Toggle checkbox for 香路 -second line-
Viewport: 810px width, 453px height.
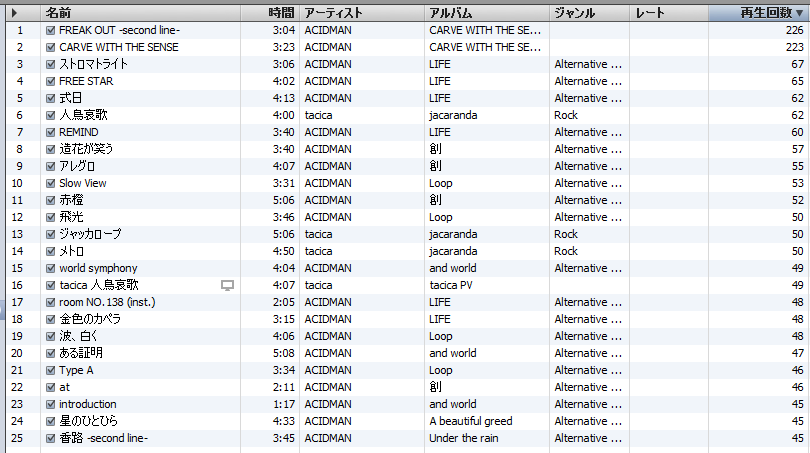[x=51, y=439]
